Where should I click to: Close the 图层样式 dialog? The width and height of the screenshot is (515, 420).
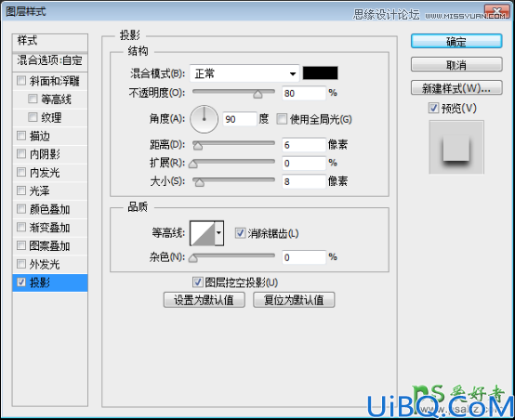[x=497, y=12]
